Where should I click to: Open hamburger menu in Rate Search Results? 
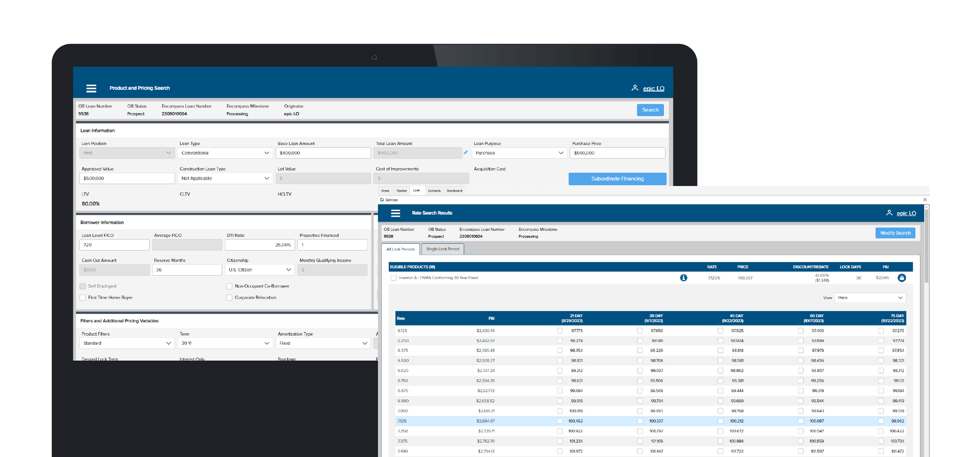pos(396,213)
